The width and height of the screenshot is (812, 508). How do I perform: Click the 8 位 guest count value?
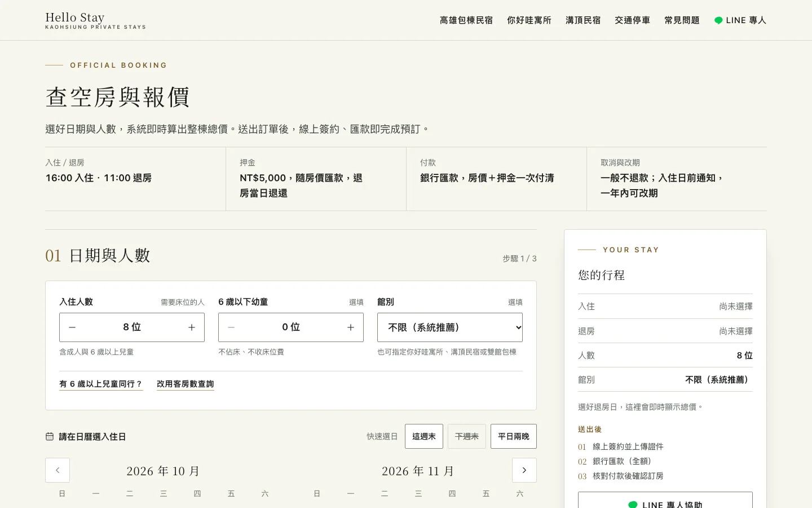pyautogui.click(x=132, y=327)
